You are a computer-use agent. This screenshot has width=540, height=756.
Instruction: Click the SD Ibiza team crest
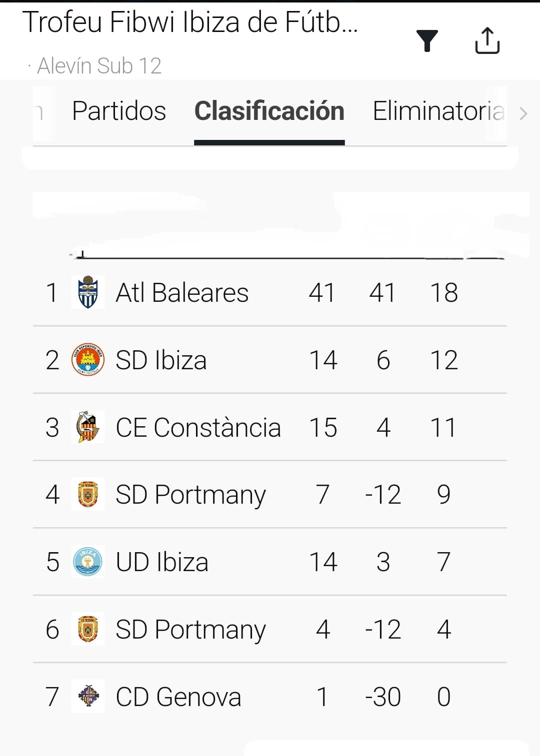[x=88, y=360]
